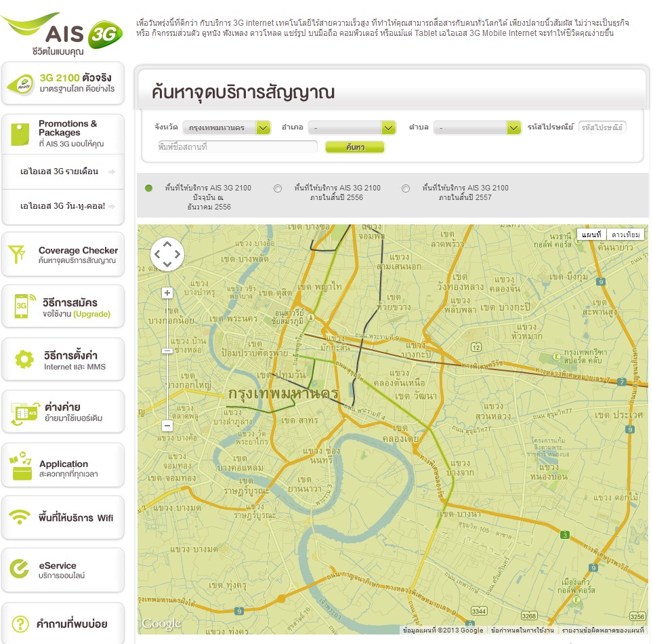
Task: Open วิธีการตั้งค่า Internet และ MMS
Action: [x=63, y=359]
